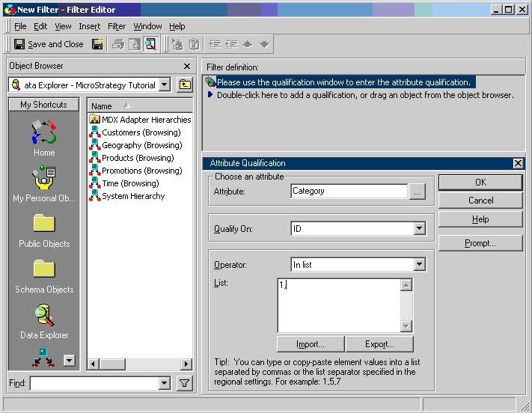Click the Save and Close toolbar button
Screen dimensions: 532x413
(x=49, y=44)
